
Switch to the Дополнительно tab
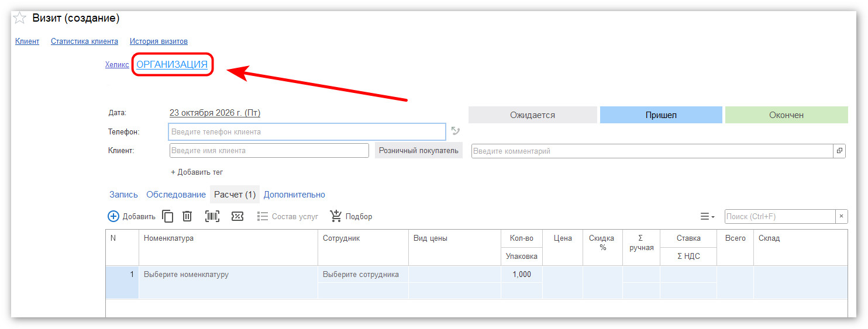pyautogui.click(x=294, y=195)
